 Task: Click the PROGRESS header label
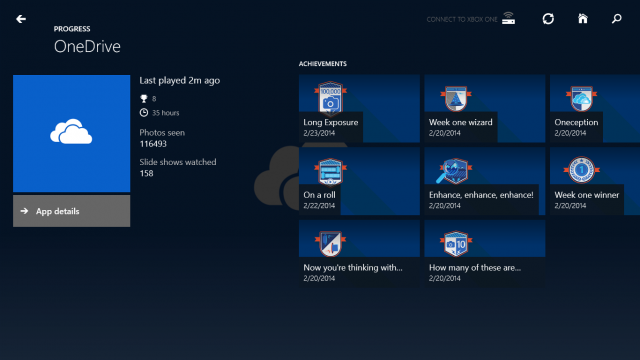tap(72, 29)
